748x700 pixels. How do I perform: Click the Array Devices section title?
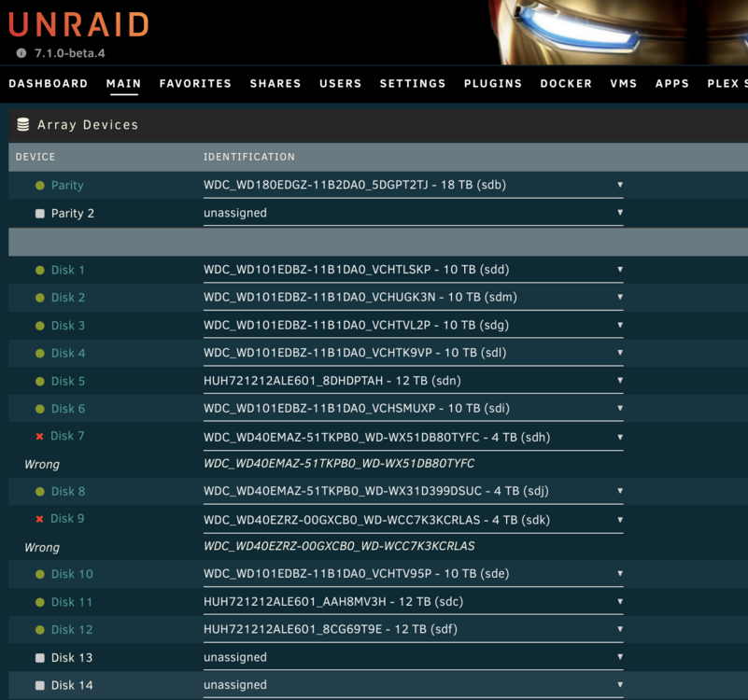tap(88, 125)
